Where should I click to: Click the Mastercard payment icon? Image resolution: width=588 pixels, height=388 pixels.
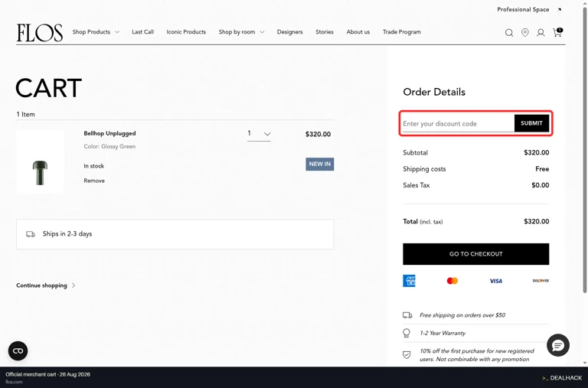pos(452,281)
